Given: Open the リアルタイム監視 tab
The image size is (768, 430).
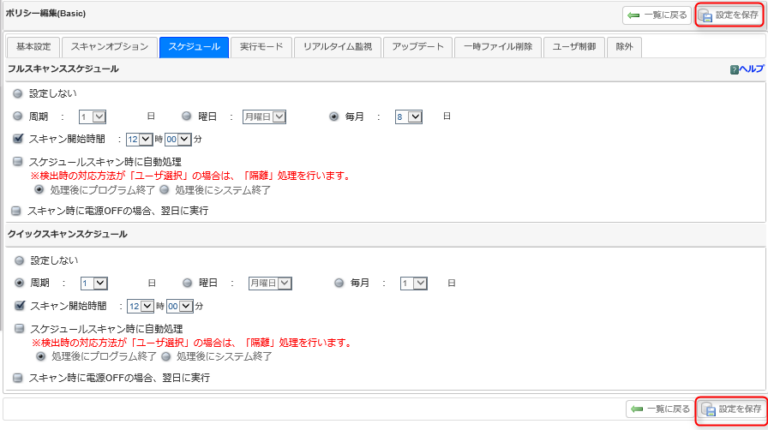Looking at the screenshot, I should click(x=337, y=47).
